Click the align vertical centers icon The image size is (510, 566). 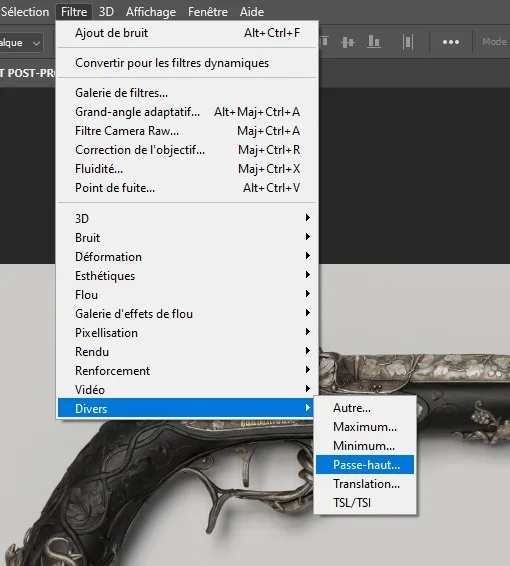[x=348, y=42]
